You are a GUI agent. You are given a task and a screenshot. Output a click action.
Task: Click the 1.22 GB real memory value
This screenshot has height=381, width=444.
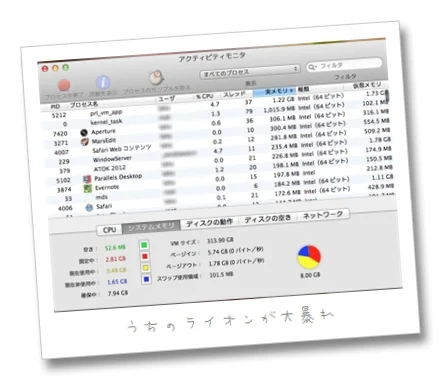click(283, 100)
